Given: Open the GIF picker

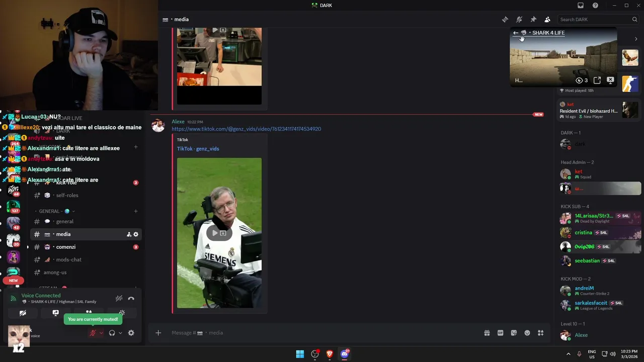Looking at the screenshot, I should click(501, 333).
